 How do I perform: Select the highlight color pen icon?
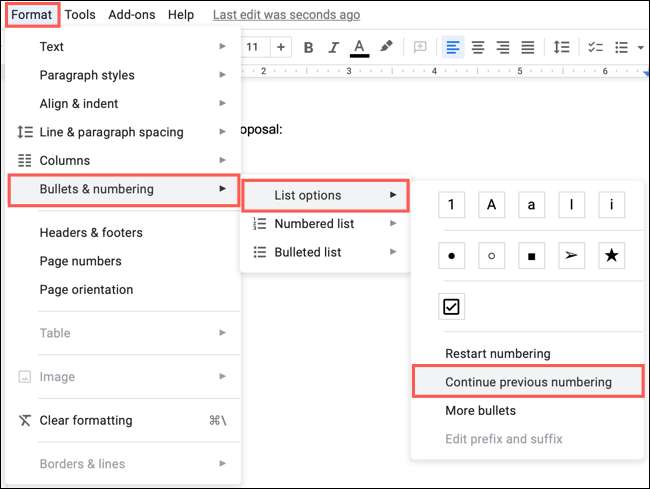point(386,47)
